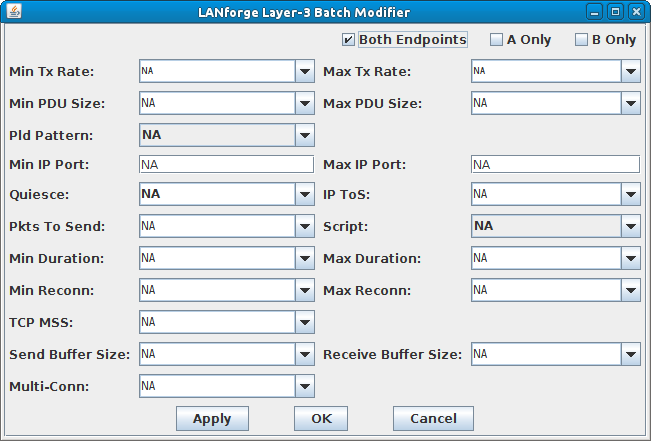Close the Layer-3 Batch Modifier window
Image resolution: width=651 pixels, height=441 pixels.
636,12
